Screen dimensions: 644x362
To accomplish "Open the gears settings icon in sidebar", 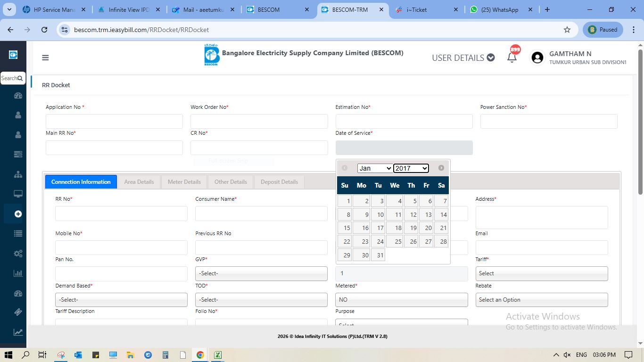I will 18,254.
